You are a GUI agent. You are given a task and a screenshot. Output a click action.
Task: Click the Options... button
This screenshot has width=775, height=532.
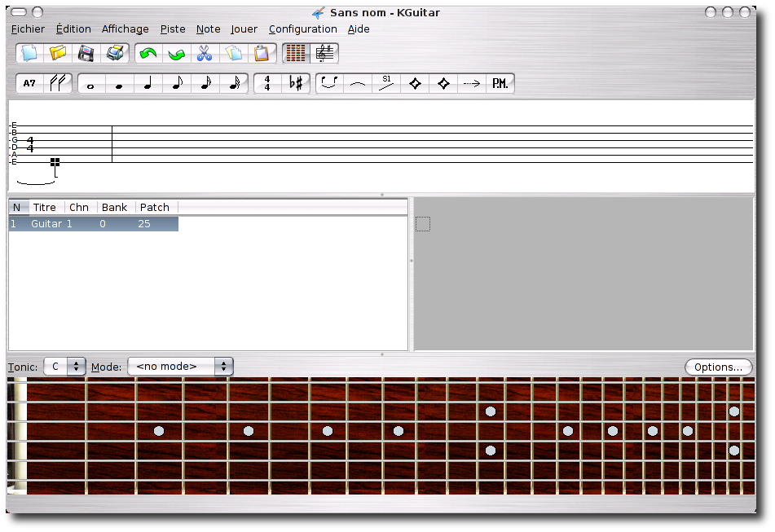pos(717,367)
